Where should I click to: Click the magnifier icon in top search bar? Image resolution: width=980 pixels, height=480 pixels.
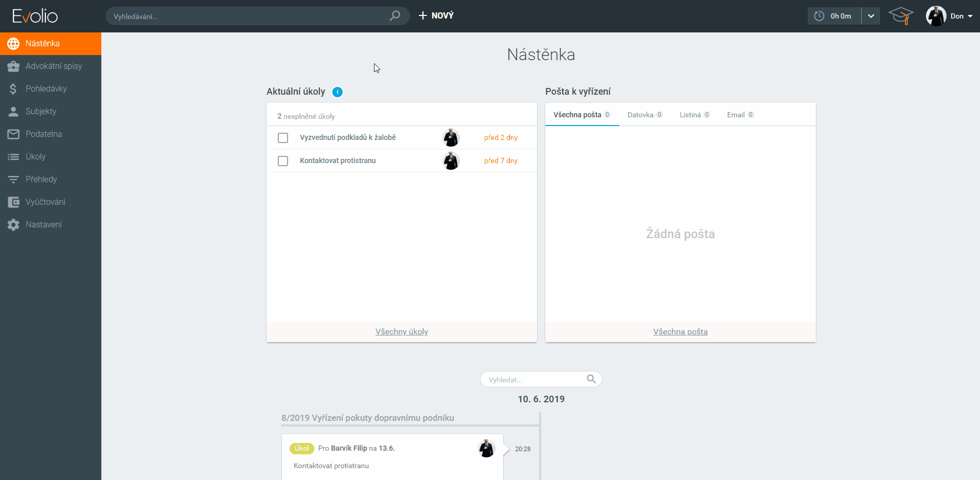tap(395, 16)
